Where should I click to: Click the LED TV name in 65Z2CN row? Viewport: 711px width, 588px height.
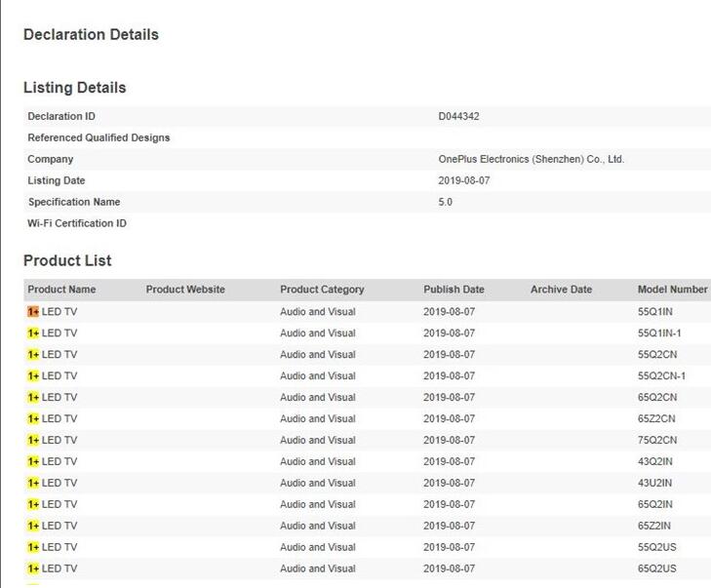[x=59, y=419]
